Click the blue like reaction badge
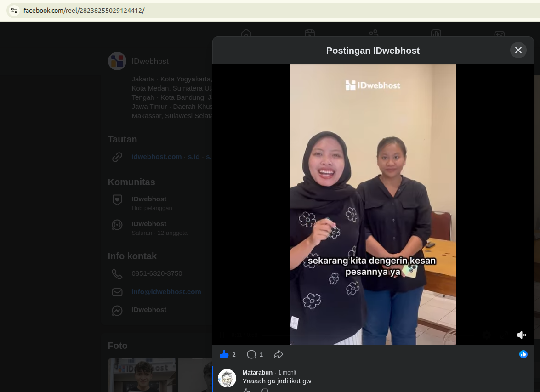The height and width of the screenshot is (392, 540). (523, 354)
